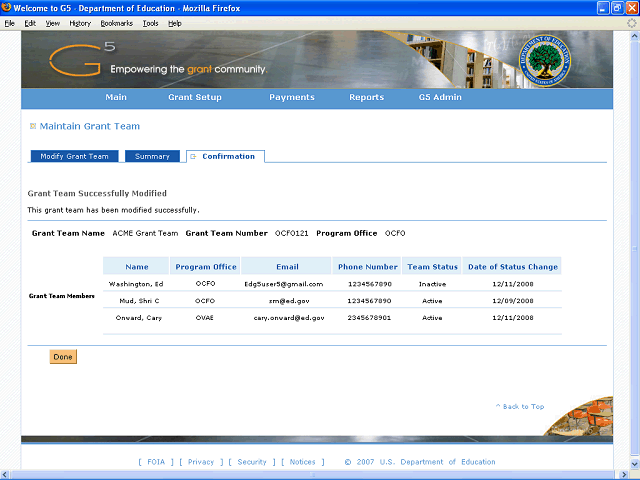The width and height of the screenshot is (640, 480).
Task: Click the Team Status column header
Action: point(432,267)
